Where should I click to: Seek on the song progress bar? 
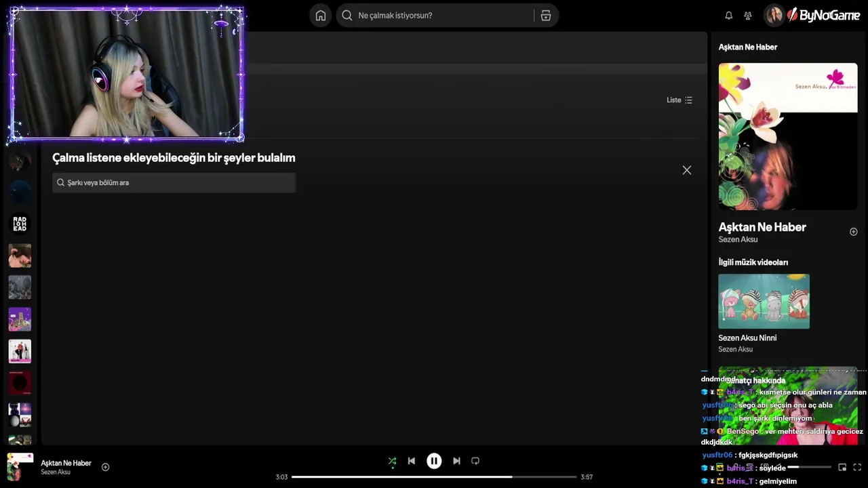(x=434, y=477)
